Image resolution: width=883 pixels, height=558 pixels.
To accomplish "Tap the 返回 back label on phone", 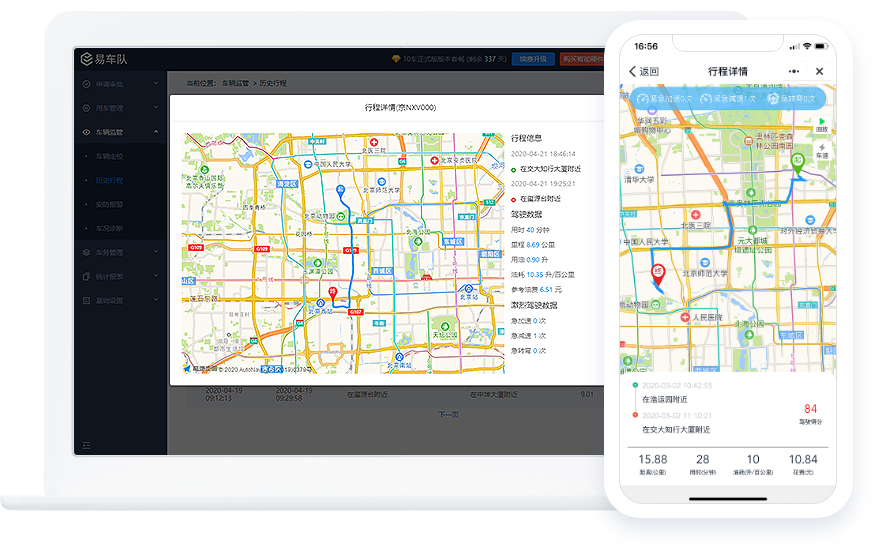I will pos(649,72).
